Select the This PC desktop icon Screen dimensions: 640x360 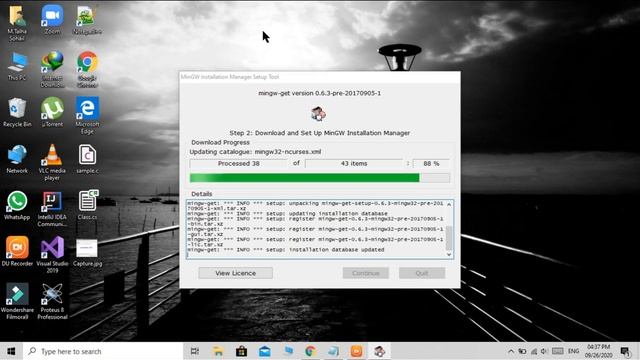[17, 66]
